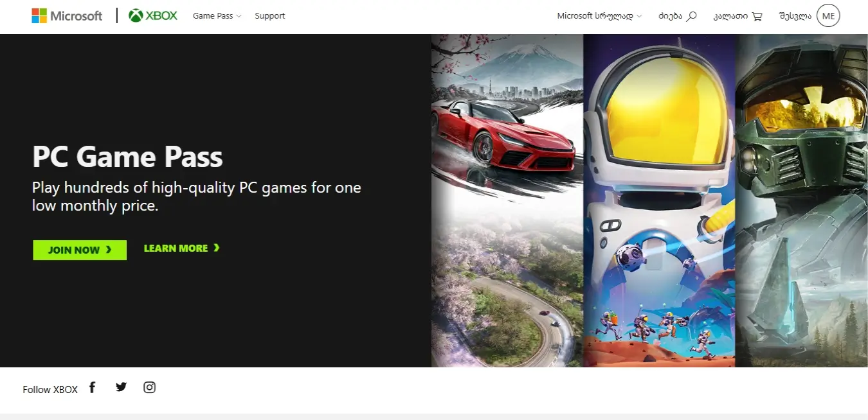The height and width of the screenshot is (420, 868).
Task: Expand the Microsoft სრულად dropdown
Action: [x=599, y=15]
